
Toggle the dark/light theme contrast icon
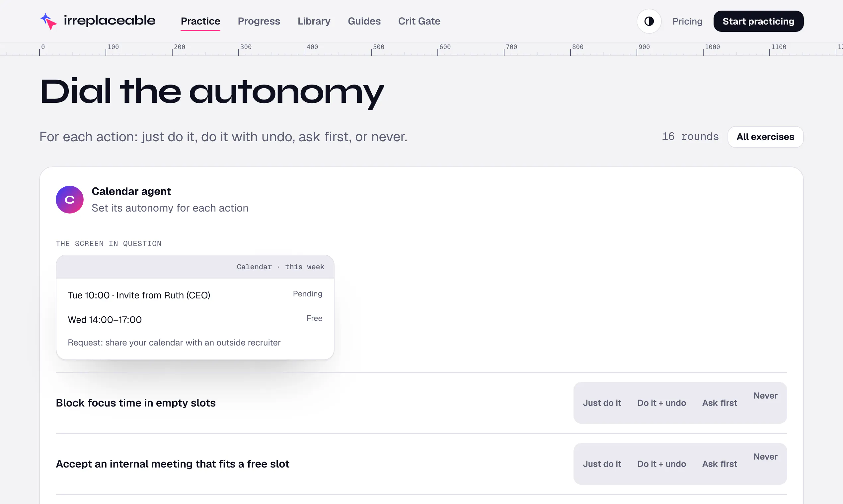point(649,21)
